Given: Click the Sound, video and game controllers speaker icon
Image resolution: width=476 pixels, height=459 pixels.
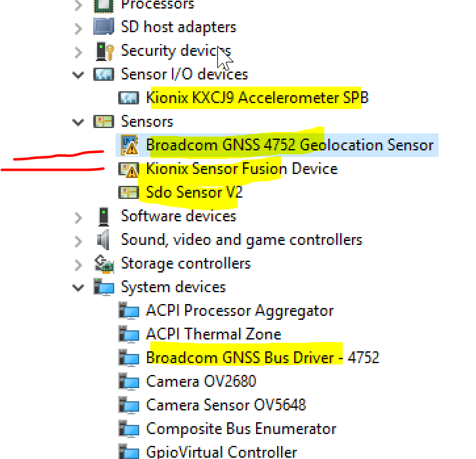Looking at the screenshot, I should tap(104, 240).
